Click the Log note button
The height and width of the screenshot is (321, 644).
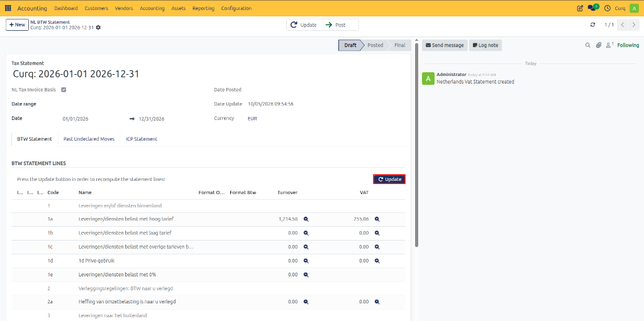[x=486, y=45]
